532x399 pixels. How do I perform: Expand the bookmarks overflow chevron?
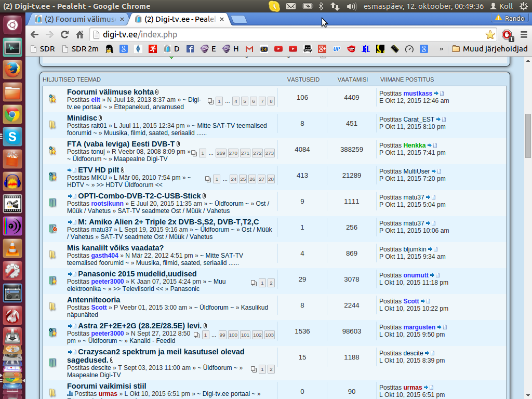coord(442,49)
